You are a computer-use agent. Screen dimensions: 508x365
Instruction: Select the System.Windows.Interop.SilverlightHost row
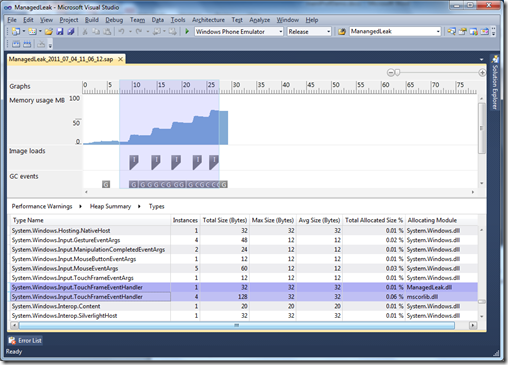[244, 316]
